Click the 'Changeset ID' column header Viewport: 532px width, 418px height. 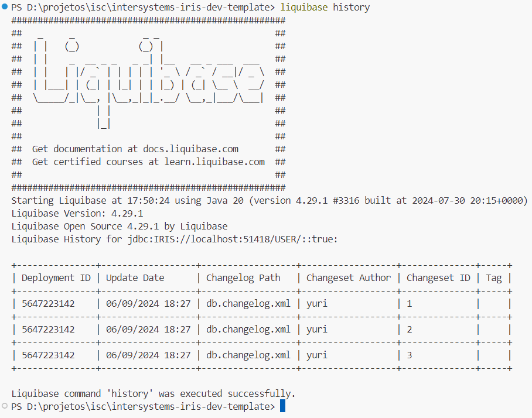tap(438, 277)
